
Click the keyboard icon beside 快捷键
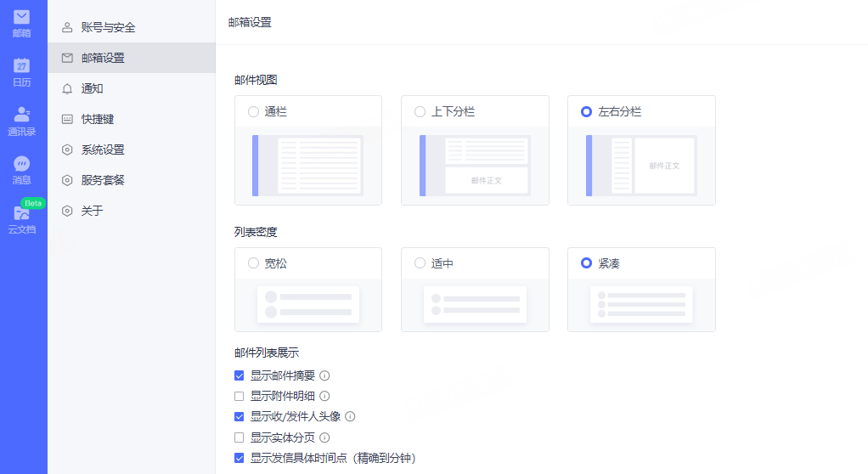[67, 119]
